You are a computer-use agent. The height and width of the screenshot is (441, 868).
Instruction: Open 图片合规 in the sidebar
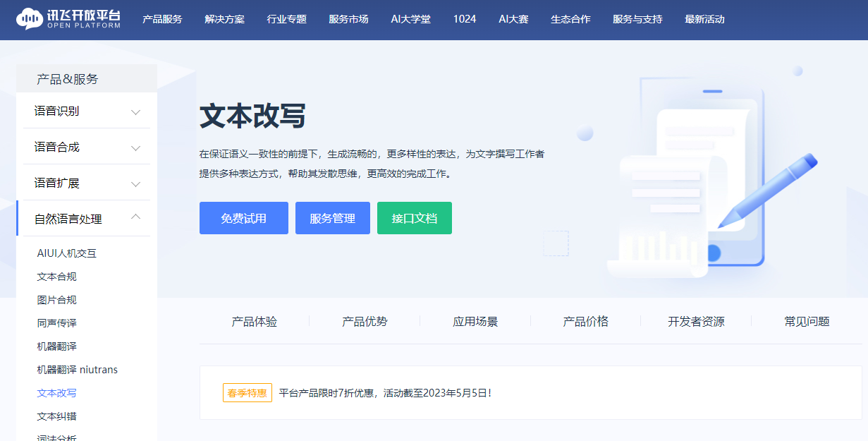pos(56,300)
